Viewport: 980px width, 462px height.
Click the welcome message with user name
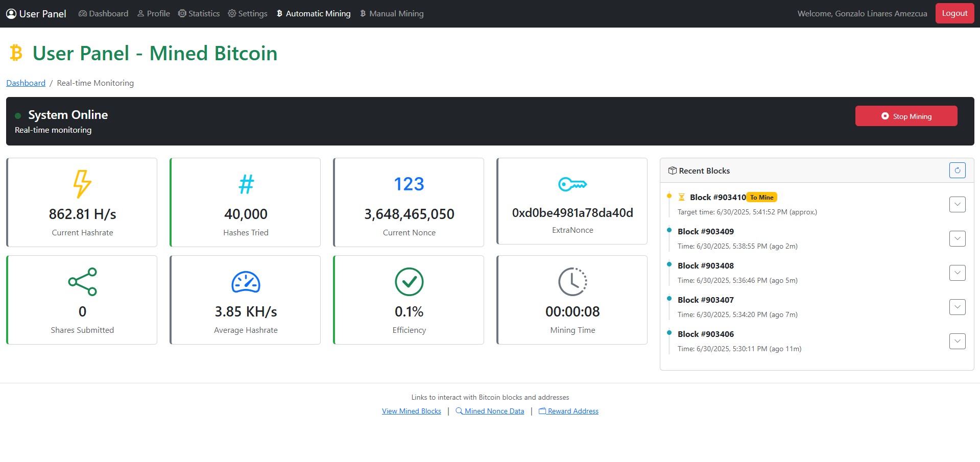point(863,14)
